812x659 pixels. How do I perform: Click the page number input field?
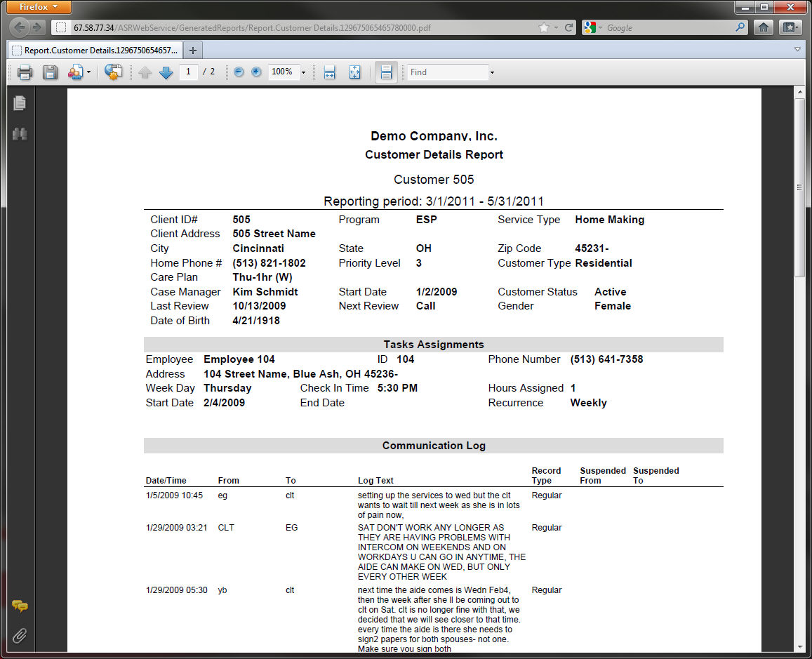coord(188,72)
